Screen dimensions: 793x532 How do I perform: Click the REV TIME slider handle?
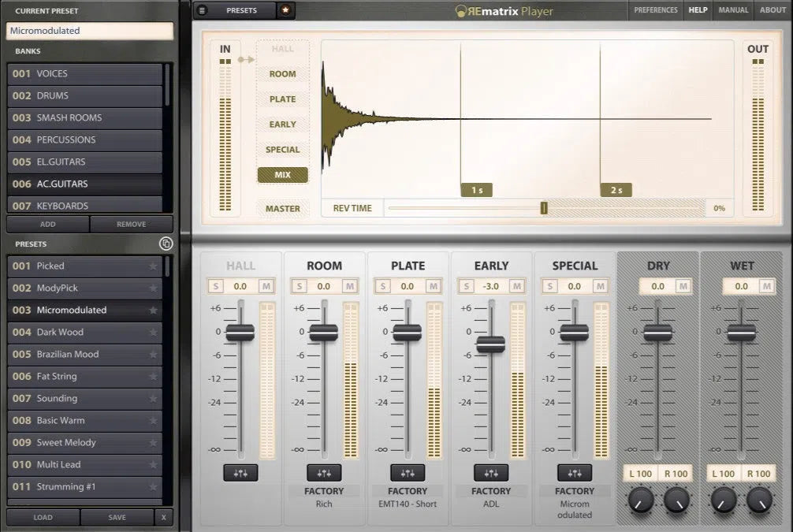coord(545,207)
